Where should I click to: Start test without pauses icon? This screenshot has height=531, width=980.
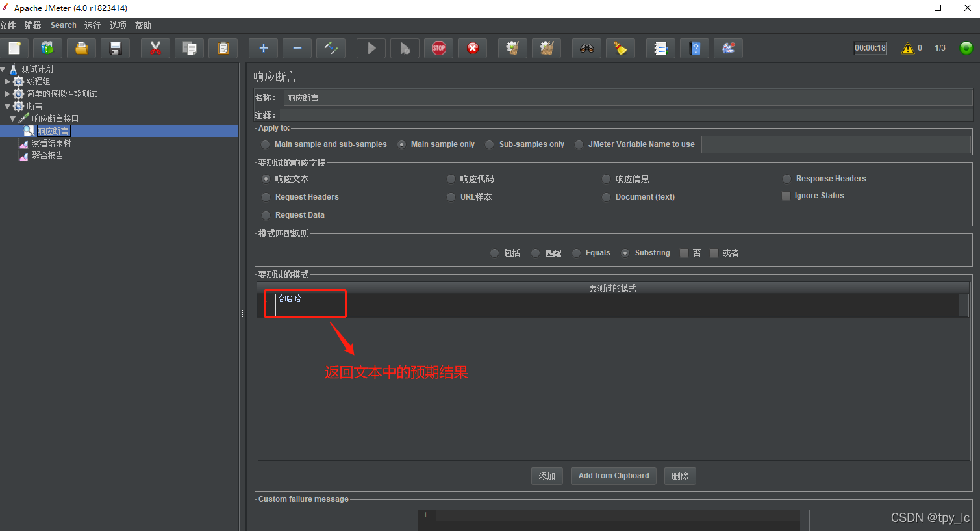(x=405, y=48)
